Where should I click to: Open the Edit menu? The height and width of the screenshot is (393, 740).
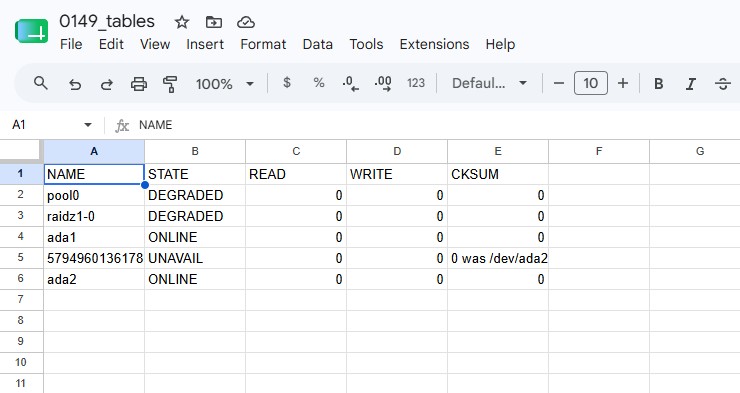111,44
